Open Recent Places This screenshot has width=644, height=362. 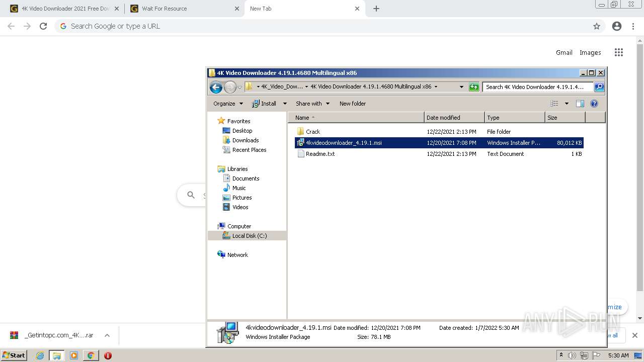249,150
